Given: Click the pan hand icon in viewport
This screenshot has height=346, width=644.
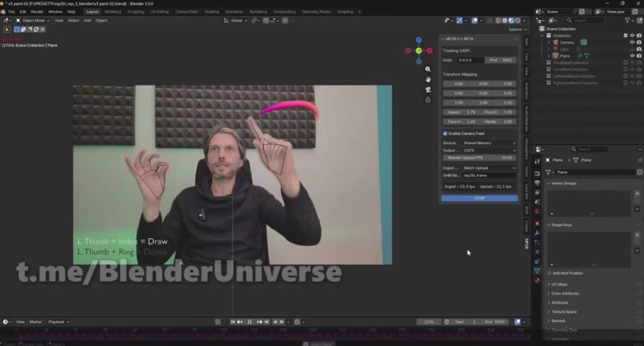Looking at the screenshot, I should (428, 80).
